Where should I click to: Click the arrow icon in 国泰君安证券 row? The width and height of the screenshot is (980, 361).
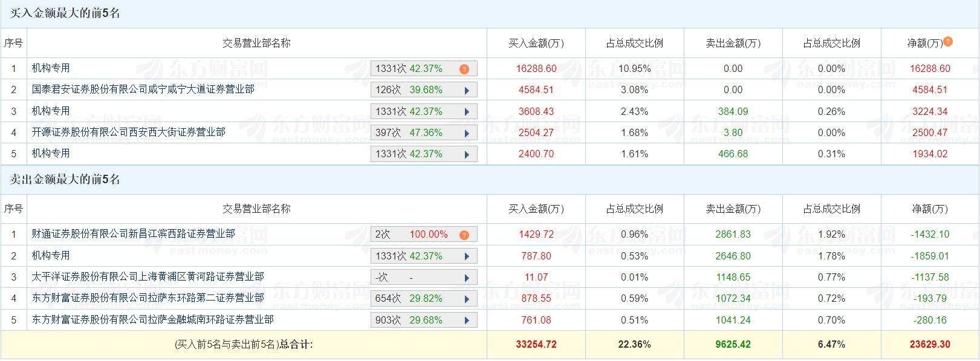(x=467, y=91)
